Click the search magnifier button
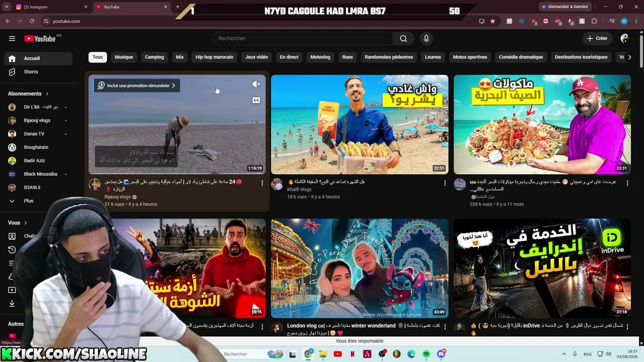This screenshot has height=362, width=644. (x=404, y=39)
